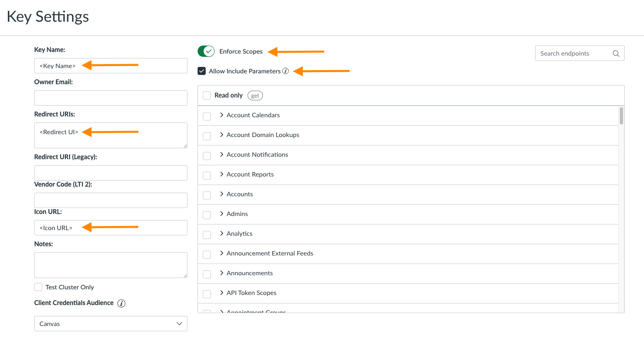Click the get pill next to Read only
The image size is (644, 351).
(x=255, y=96)
